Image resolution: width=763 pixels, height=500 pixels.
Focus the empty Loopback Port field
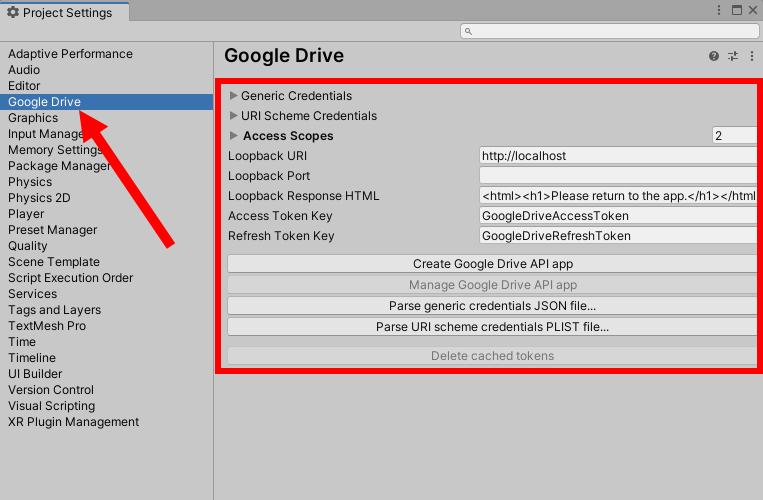[x=618, y=176]
